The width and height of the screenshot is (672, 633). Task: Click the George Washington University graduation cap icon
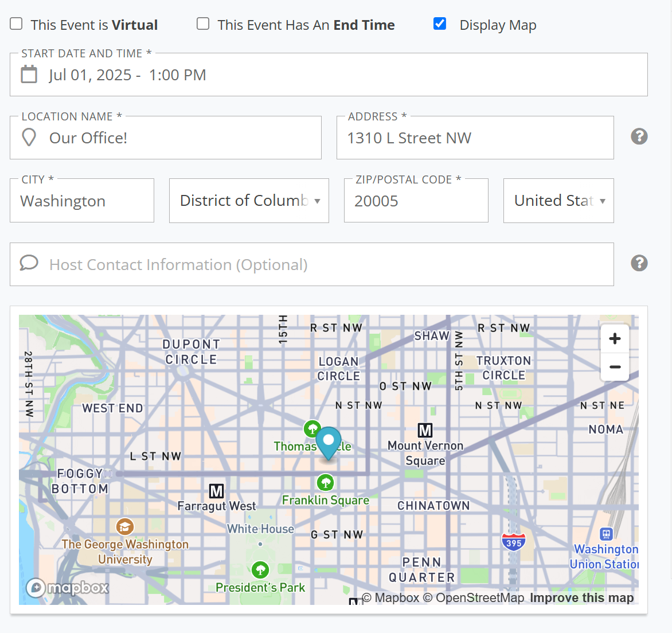pos(125,526)
